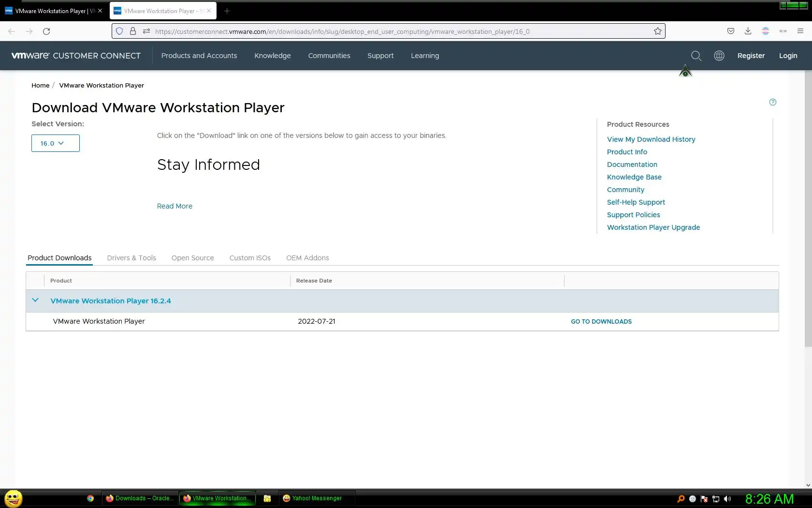This screenshot has height=508, width=812.
Task: Click the browser address bar URL
Action: click(342, 31)
